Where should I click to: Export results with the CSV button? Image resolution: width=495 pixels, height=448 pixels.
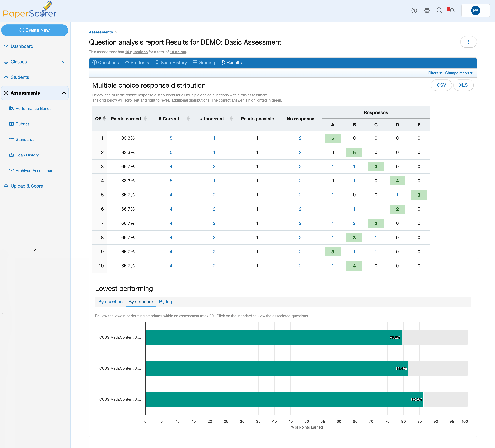click(x=441, y=85)
